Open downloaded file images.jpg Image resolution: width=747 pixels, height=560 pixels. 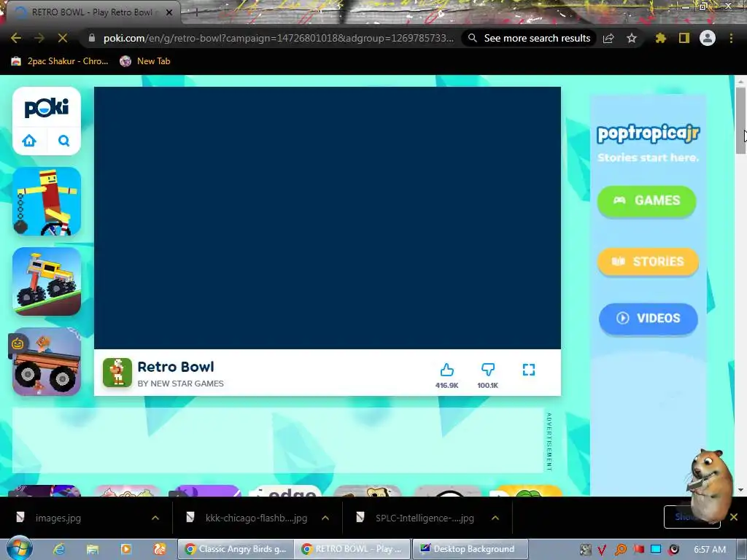[58, 518]
